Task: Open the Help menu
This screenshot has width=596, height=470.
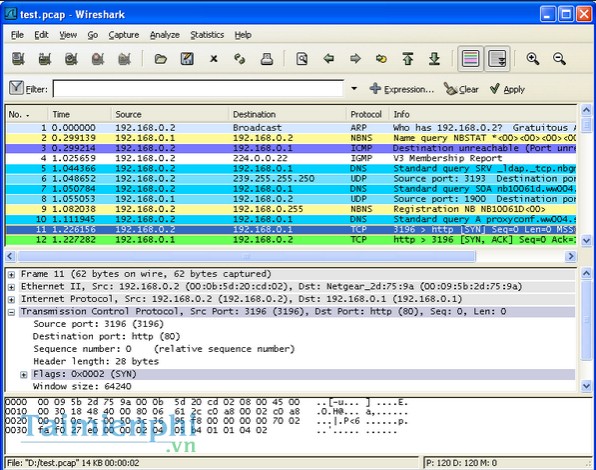Action: tap(243, 35)
